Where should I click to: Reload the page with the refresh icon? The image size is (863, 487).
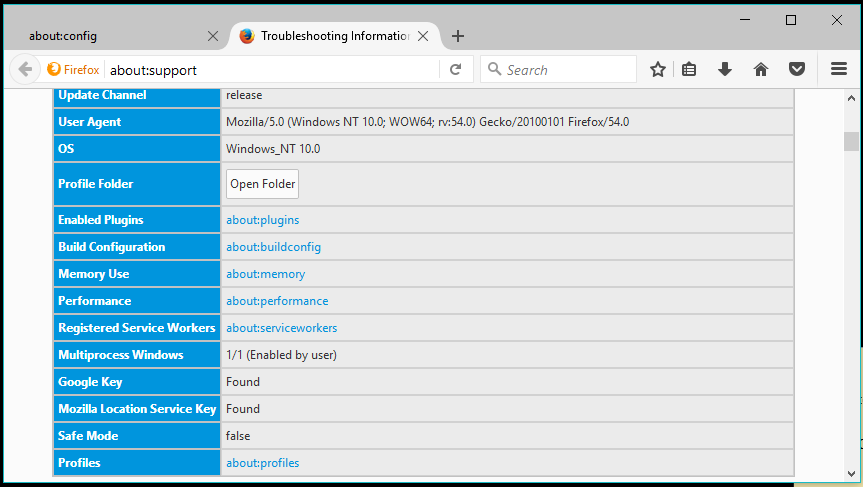pyautogui.click(x=455, y=70)
